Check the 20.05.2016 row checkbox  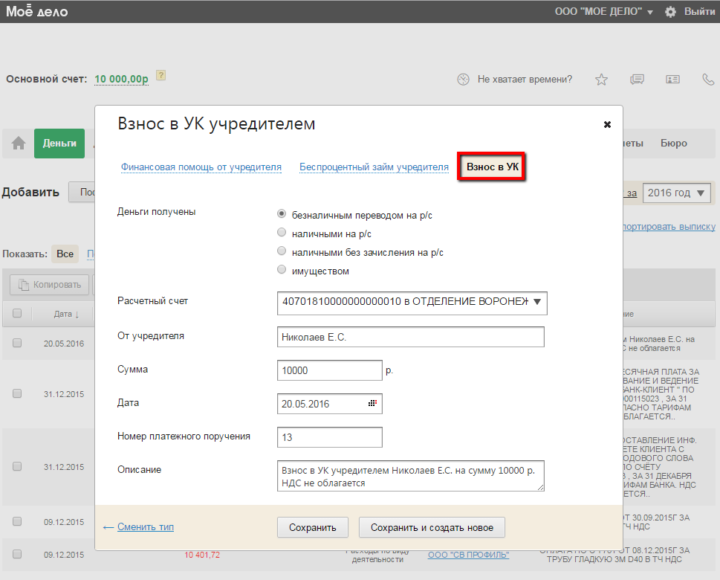coord(17,343)
